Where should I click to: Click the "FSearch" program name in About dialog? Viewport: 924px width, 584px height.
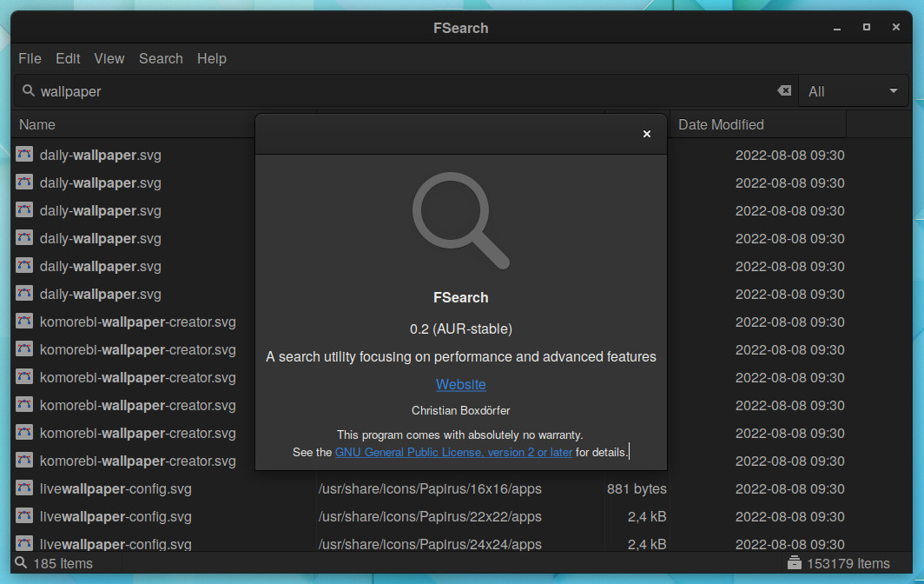(461, 297)
